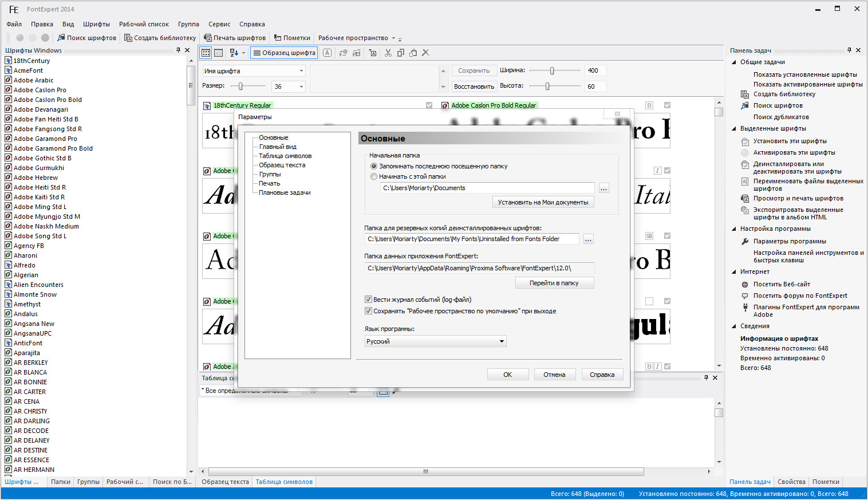868x500 pixels.
Task: Collapse Сведения section
Action: click(735, 326)
